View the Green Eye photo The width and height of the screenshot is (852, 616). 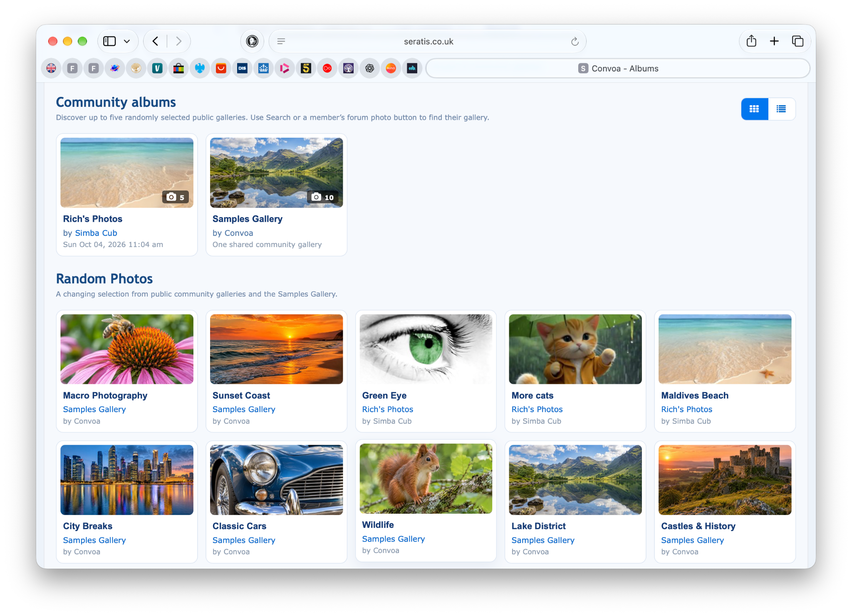tap(426, 349)
